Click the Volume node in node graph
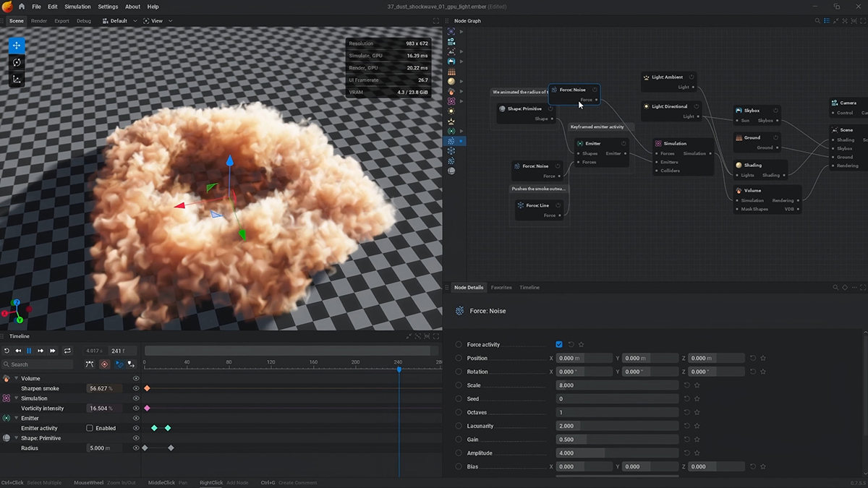The image size is (868, 488). click(752, 191)
